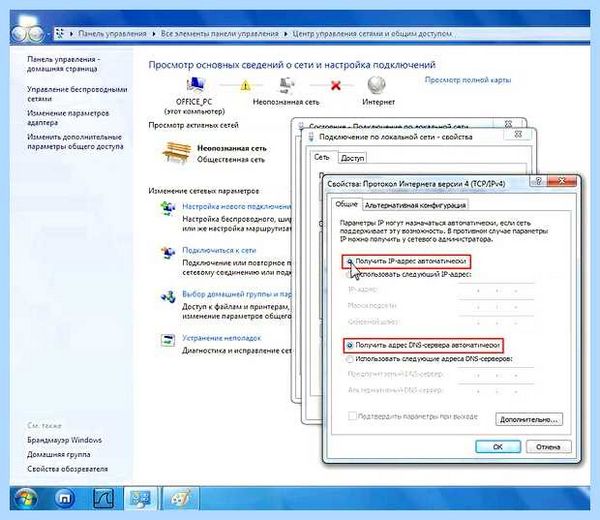Expand the Центр управления сетями breadcrumb arrow
Viewport: 600px width, 520px height.
[x=285, y=34]
